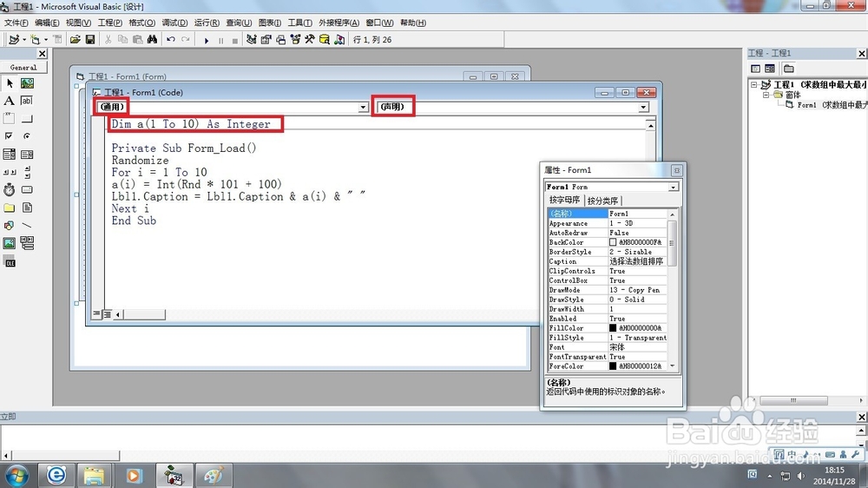Select the OLE container tool
868x488 pixels.
coord(10,262)
